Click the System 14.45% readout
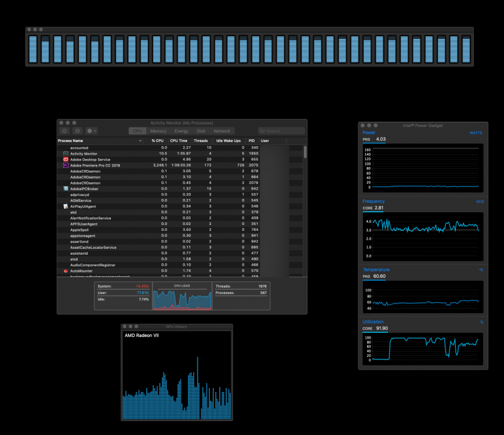The width and height of the screenshot is (504, 435). (123, 286)
